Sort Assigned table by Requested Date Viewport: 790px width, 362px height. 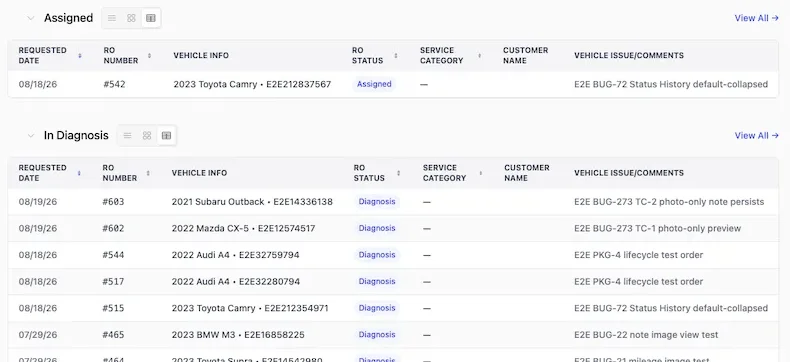[80, 56]
